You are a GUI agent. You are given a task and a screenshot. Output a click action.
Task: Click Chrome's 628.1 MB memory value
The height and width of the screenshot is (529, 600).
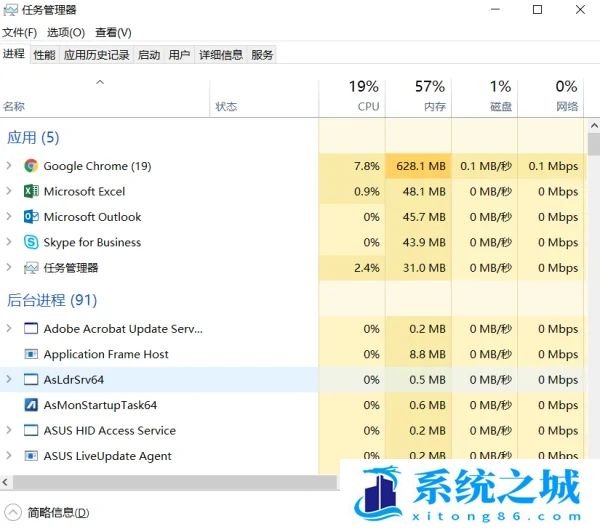421,166
